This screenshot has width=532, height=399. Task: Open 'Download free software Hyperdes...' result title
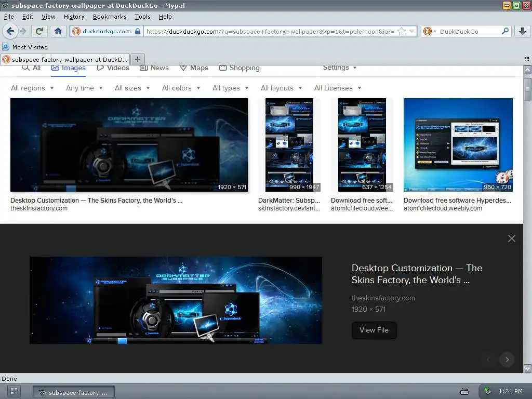pyautogui.click(x=457, y=200)
